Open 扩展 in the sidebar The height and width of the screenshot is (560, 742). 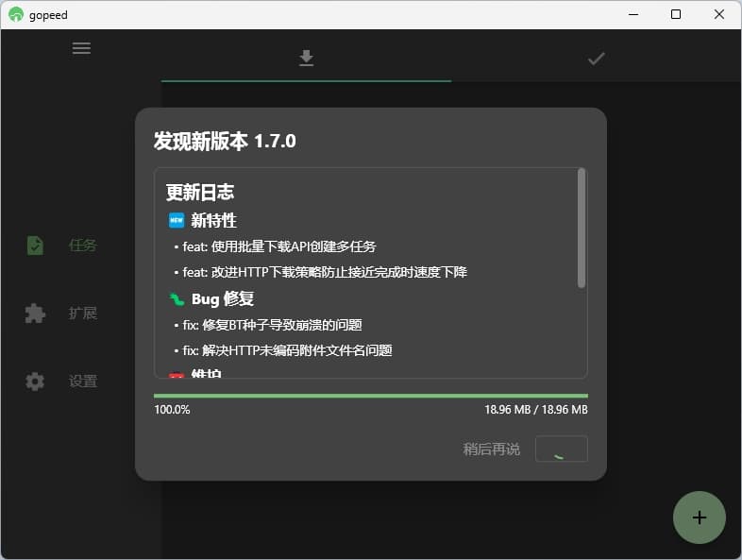click(83, 313)
